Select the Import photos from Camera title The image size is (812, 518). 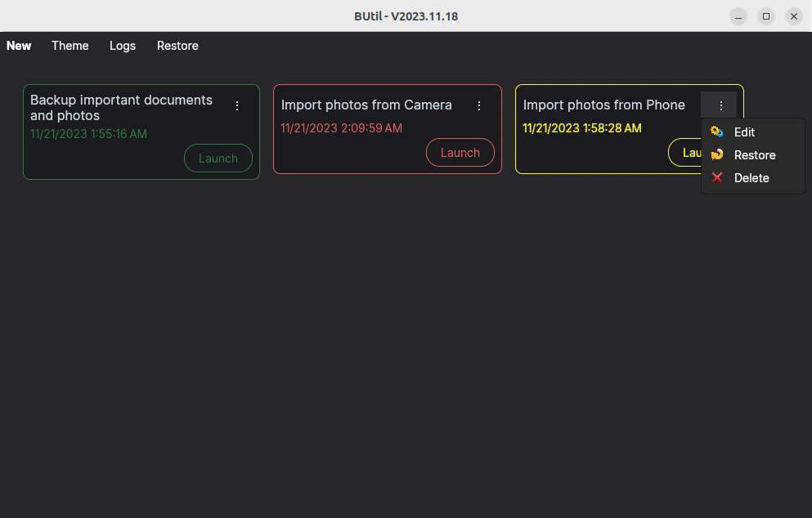pyautogui.click(x=366, y=105)
